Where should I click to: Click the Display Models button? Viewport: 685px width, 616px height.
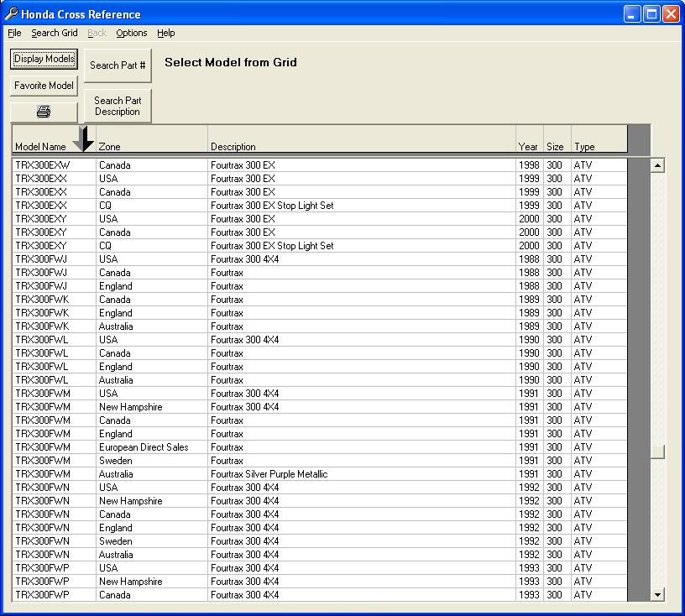(x=44, y=59)
